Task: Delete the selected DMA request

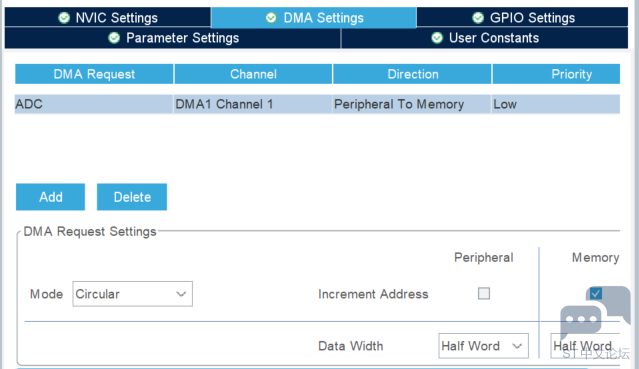Action: coord(132,197)
